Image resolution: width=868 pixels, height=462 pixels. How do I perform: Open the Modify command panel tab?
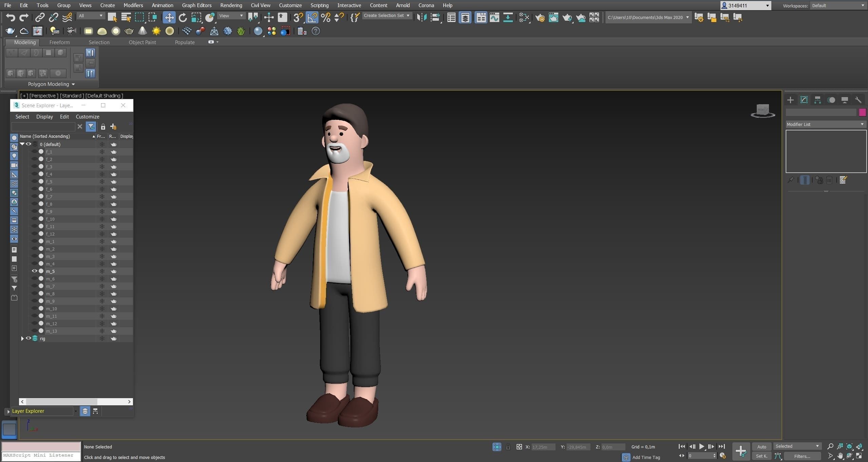coord(804,100)
